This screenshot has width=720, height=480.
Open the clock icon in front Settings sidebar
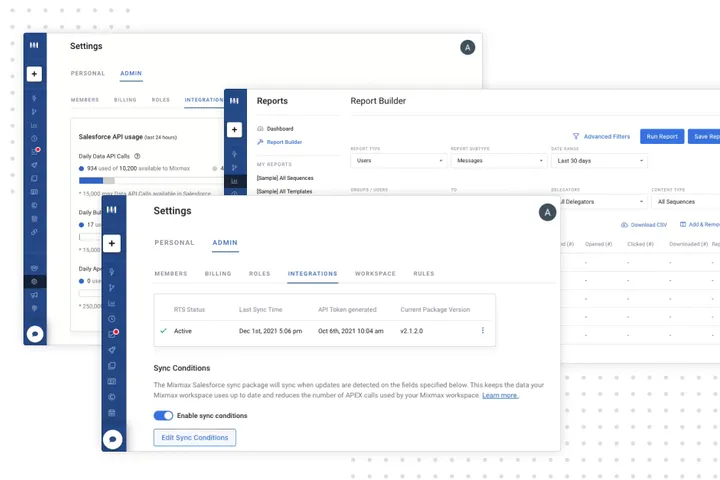click(x=112, y=319)
